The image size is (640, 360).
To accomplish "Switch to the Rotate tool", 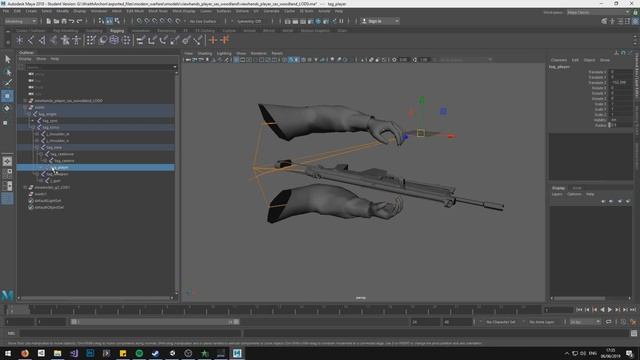I will point(7,109).
